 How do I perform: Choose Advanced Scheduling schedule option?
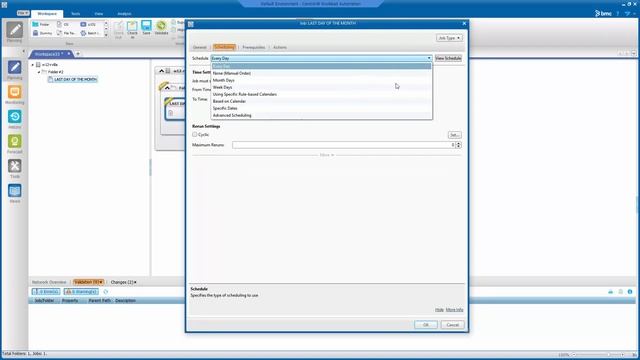point(322,115)
